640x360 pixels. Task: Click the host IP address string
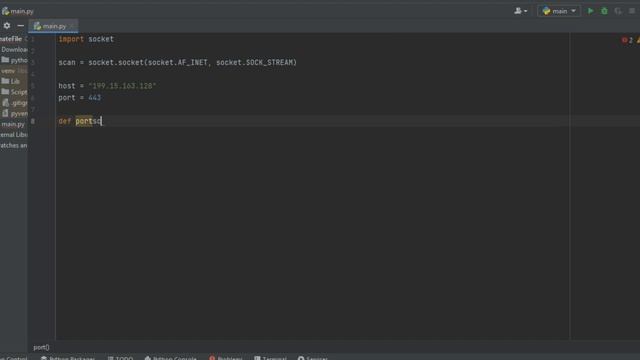tap(122, 86)
